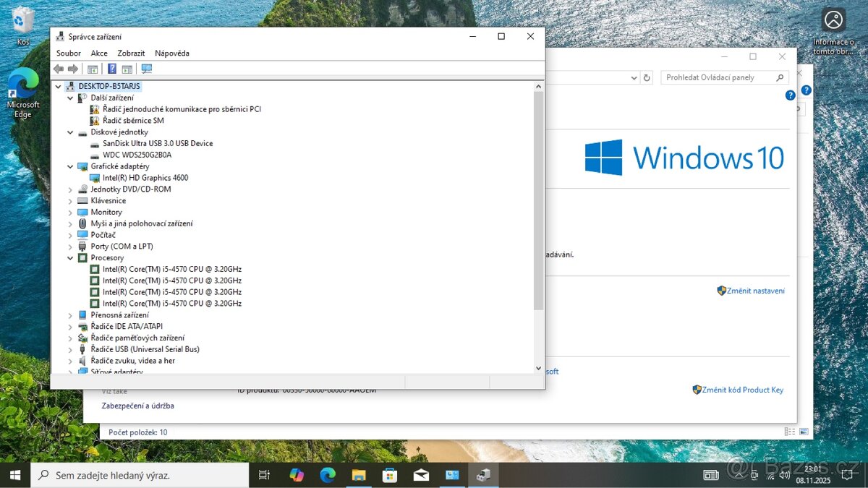
Task: Open the Recycle Bin (Koš) desktop icon
Action: tap(23, 23)
